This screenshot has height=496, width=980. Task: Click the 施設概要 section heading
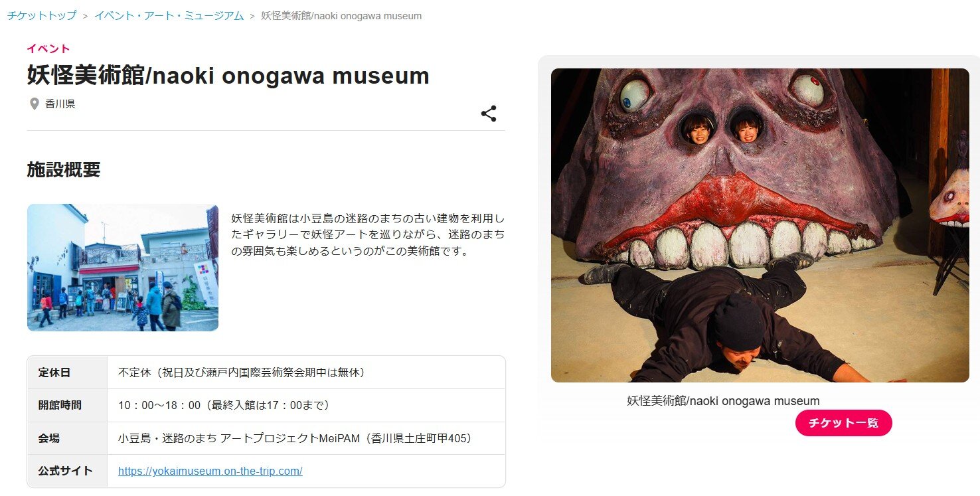[64, 170]
